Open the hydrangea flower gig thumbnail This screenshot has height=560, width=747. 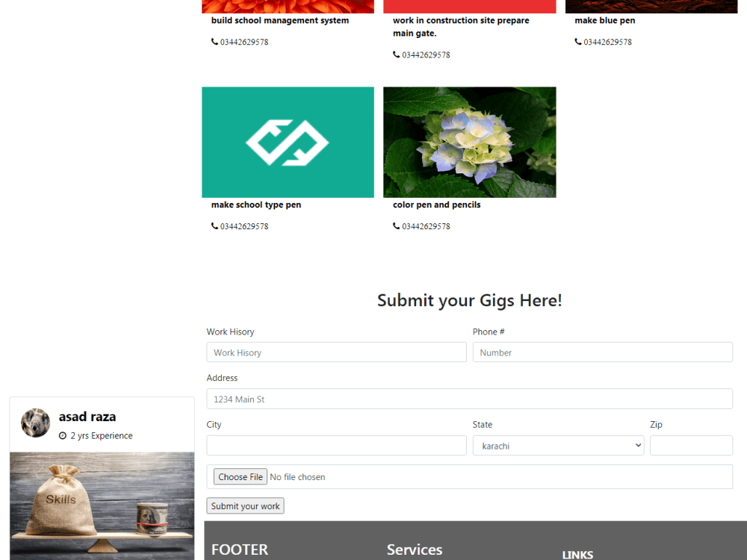tap(469, 143)
